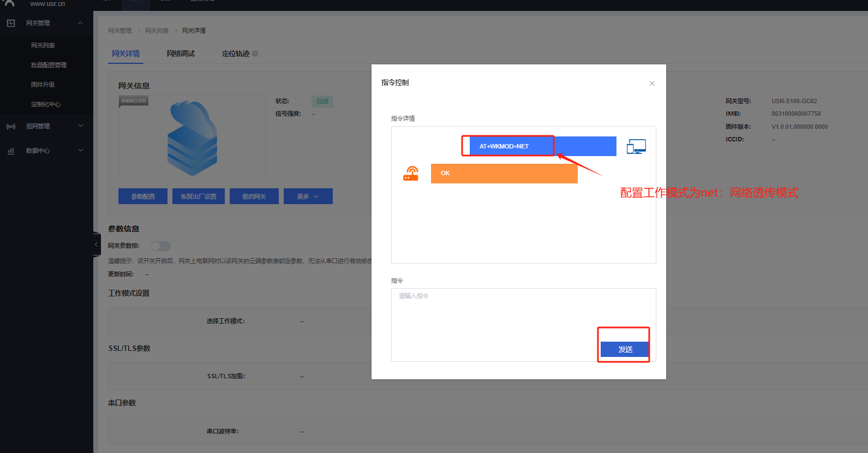This screenshot has height=453, width=868.
Task: Click the help icon beside 定位轨迹
Action: click(255, 53)
